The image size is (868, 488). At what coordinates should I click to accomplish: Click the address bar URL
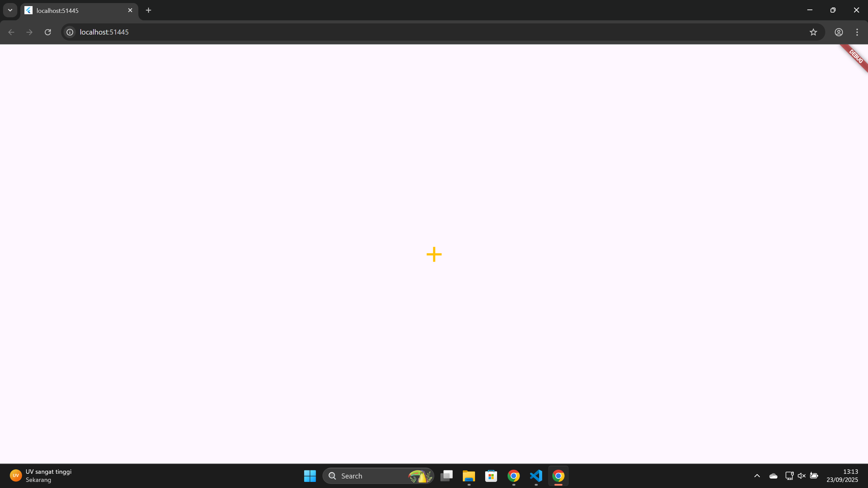pyautogui.click(x=104, y=32)
